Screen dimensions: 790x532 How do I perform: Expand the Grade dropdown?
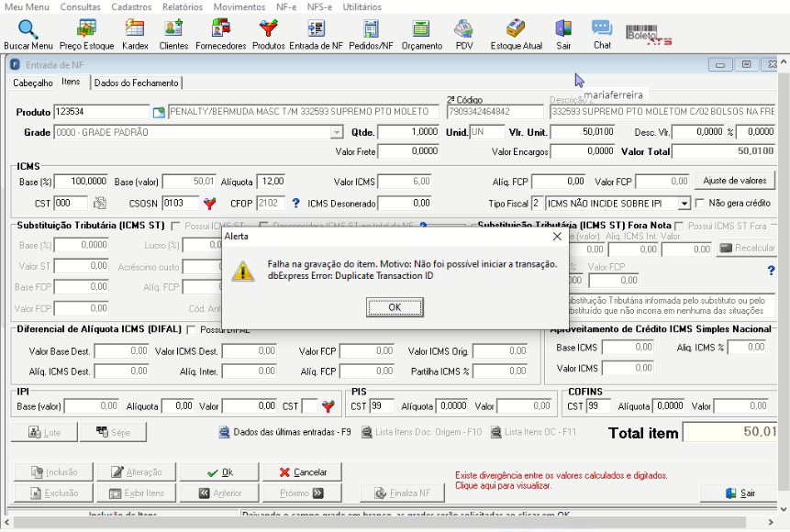coord(337,132)
